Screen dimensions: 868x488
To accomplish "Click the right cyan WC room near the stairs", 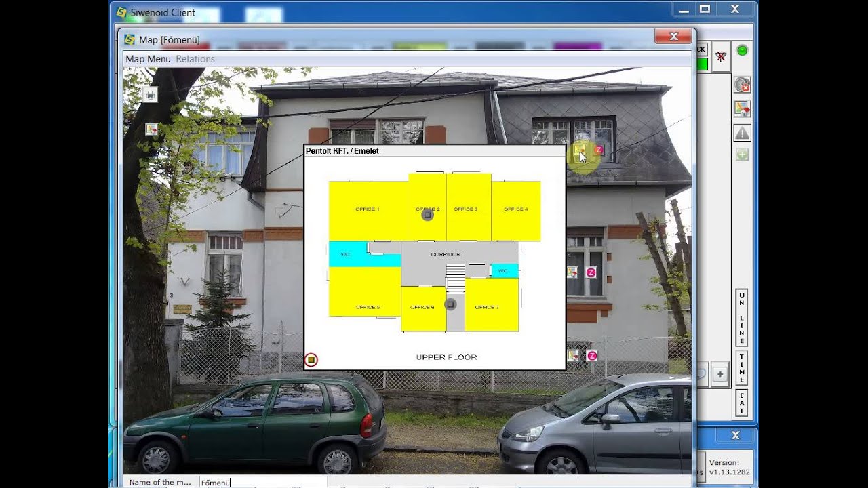I will [504, 270].
